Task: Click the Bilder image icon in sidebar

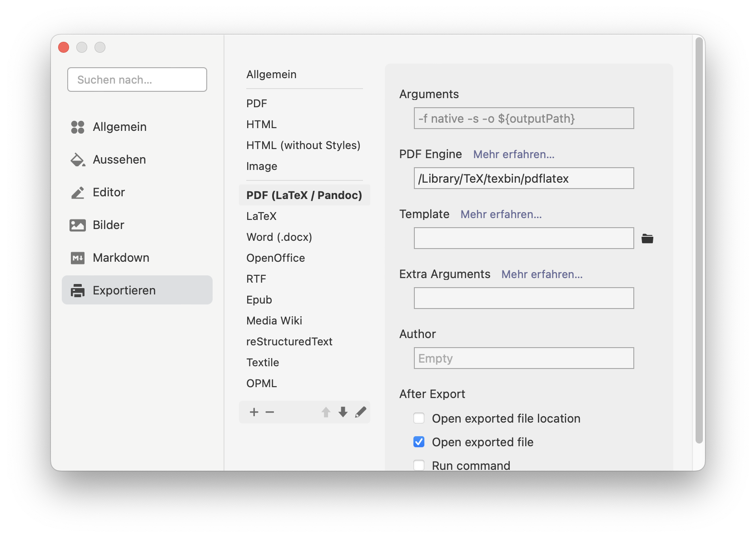Action: [x=78, y=225]
